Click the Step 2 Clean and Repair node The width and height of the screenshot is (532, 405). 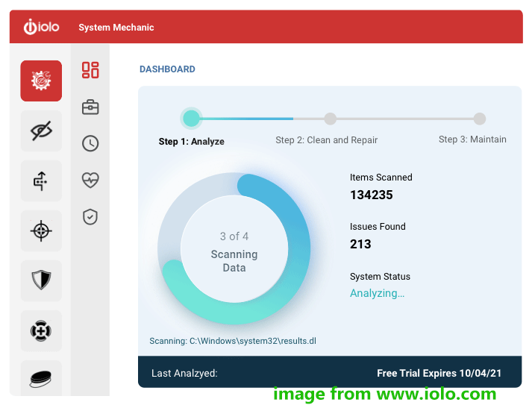[x=330, y=119]
